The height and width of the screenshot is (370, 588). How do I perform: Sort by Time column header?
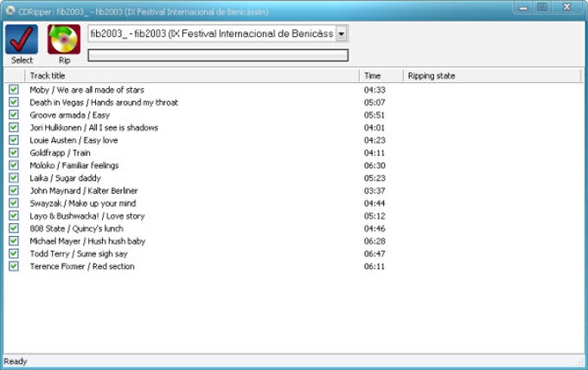381,76
